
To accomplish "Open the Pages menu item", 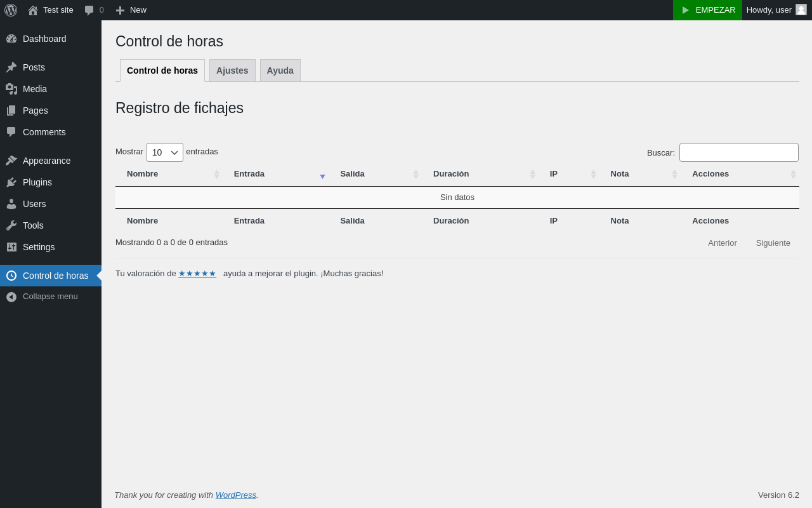I will point(51,110).
